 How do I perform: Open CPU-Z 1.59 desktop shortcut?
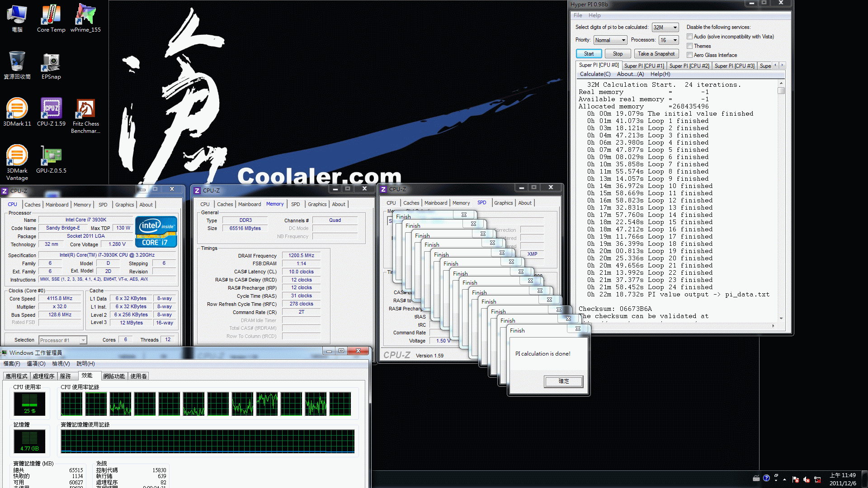point(51,112)
